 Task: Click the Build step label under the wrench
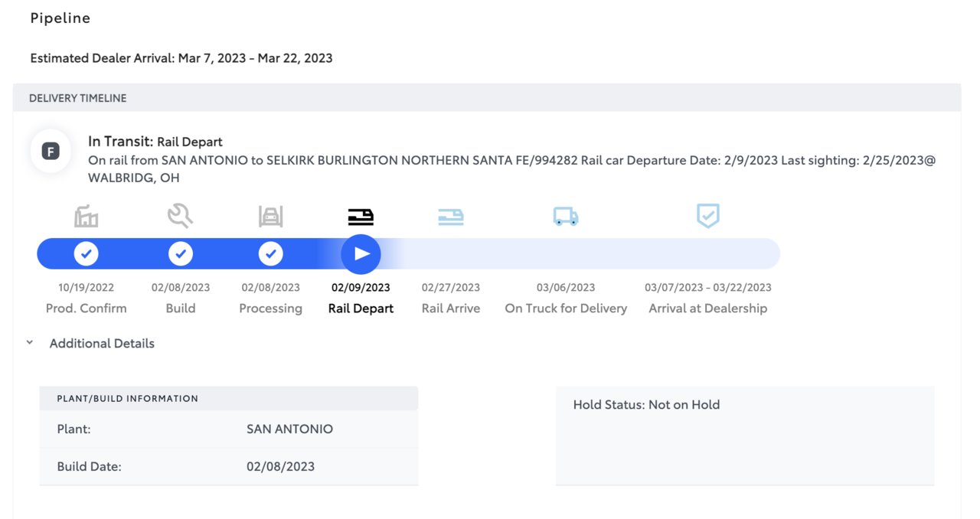click(x=181, y=308)
